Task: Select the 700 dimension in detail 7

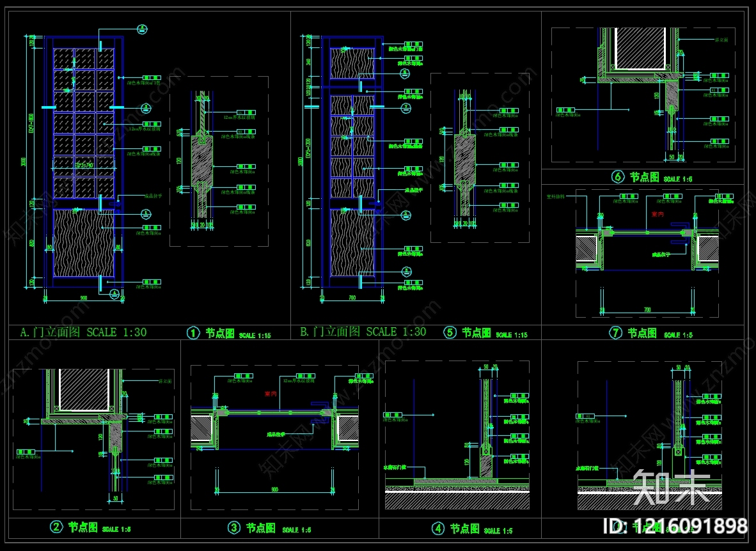Action: [647, 309]
